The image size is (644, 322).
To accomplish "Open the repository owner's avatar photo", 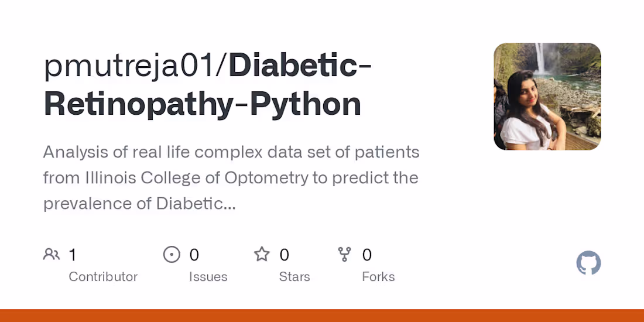I will pyautogui.click(x=547, y=97).
